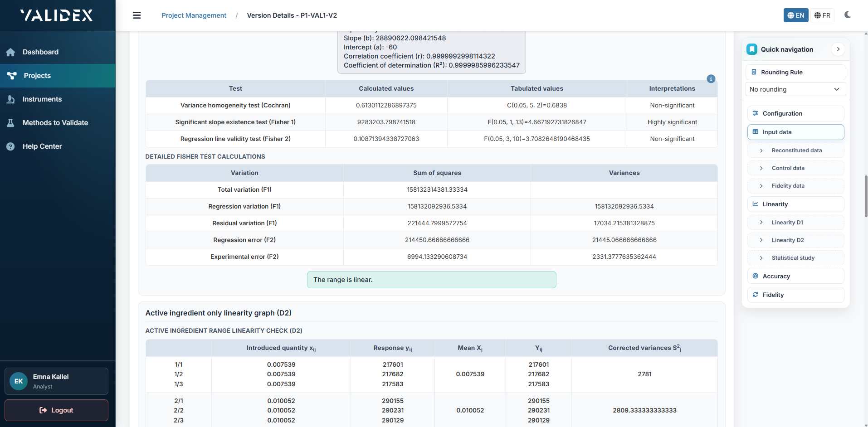The height and width of the screenshot is (427, 868).
Task: Toggle dark mode moon icon
Action: 847,15
